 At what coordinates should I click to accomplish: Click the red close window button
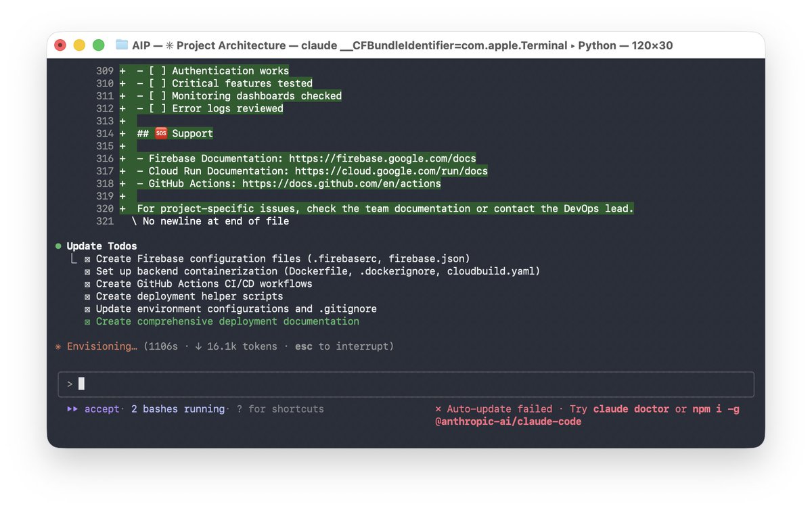tap(60, 45)
